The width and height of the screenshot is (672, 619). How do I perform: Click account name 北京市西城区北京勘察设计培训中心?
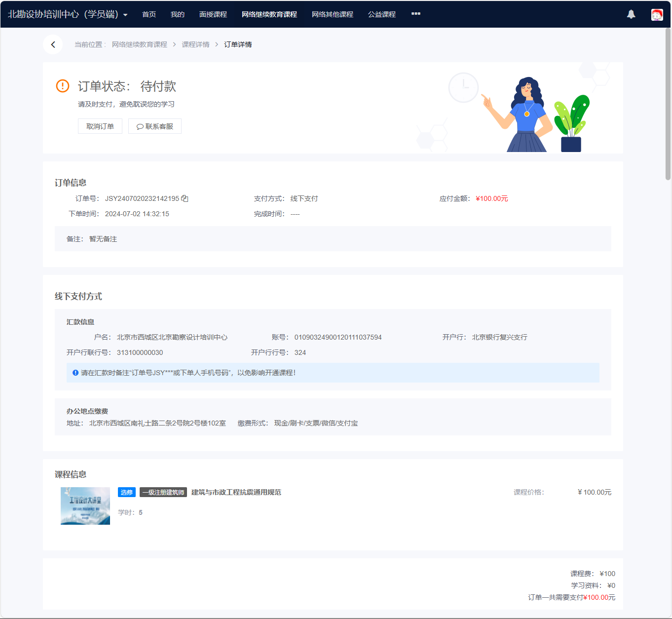[x=172, y=337]
